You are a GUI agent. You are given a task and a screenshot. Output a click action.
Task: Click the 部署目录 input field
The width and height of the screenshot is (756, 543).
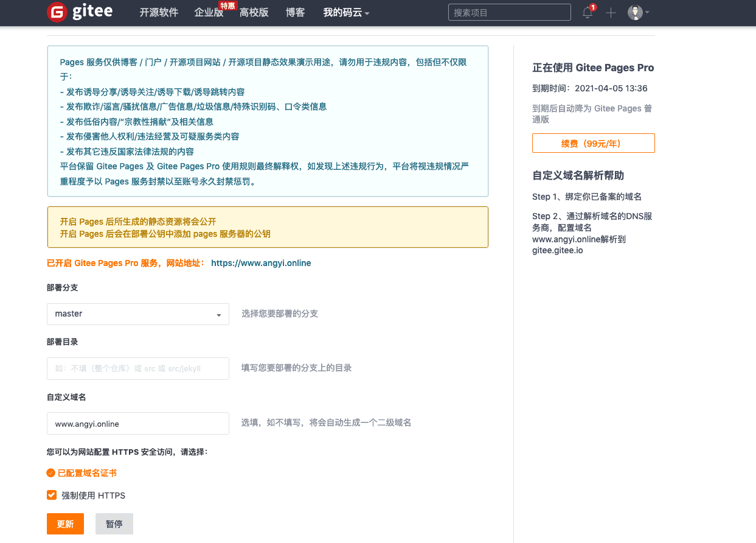coord(138,368)
